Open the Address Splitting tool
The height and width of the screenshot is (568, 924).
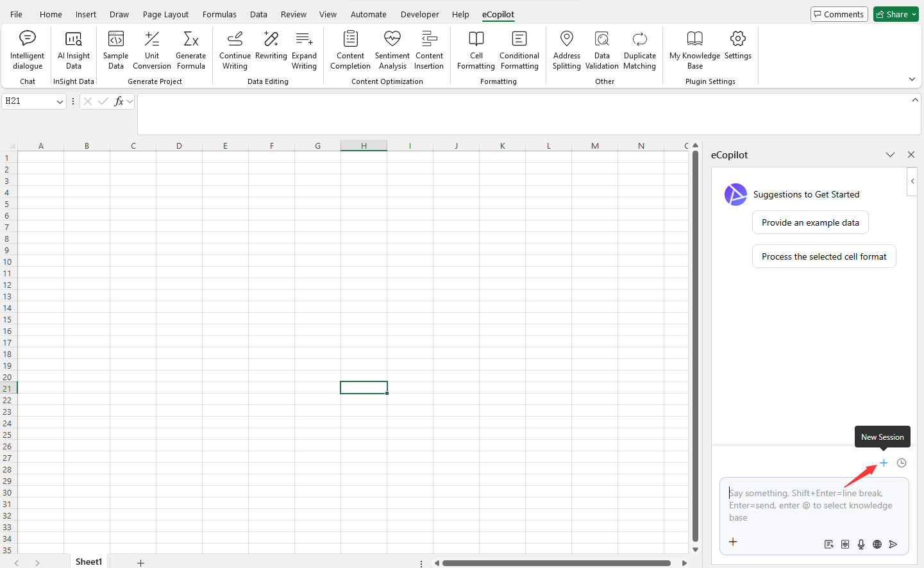pyautogui.click(x=566, y=50)
